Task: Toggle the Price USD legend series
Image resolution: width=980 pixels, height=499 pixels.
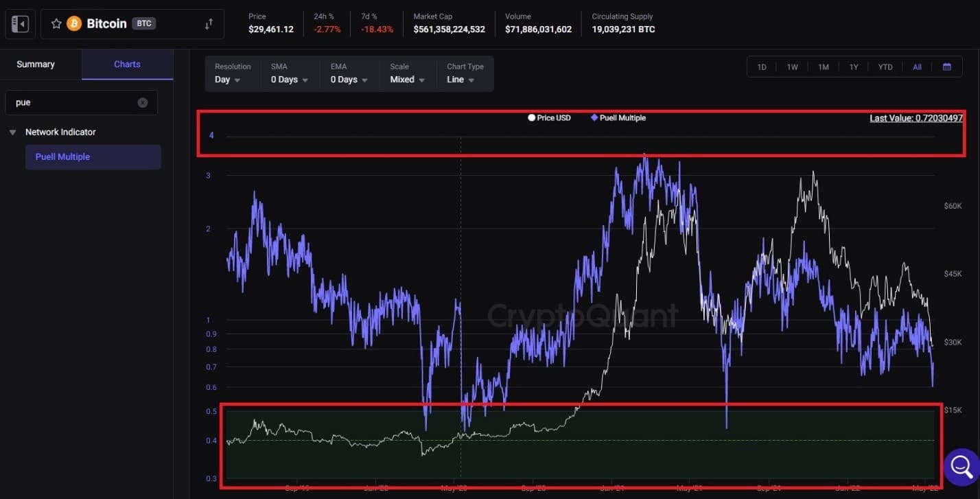Action: coord(549,118)
